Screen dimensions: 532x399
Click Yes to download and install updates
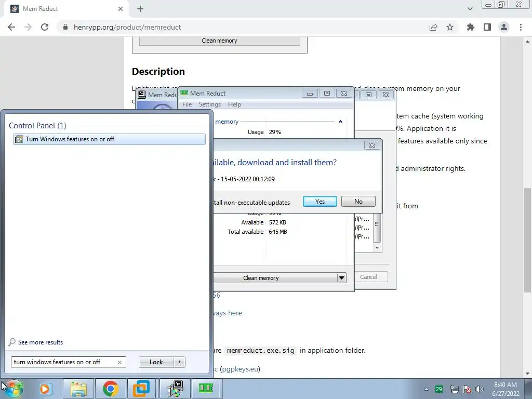click(320, 201)
